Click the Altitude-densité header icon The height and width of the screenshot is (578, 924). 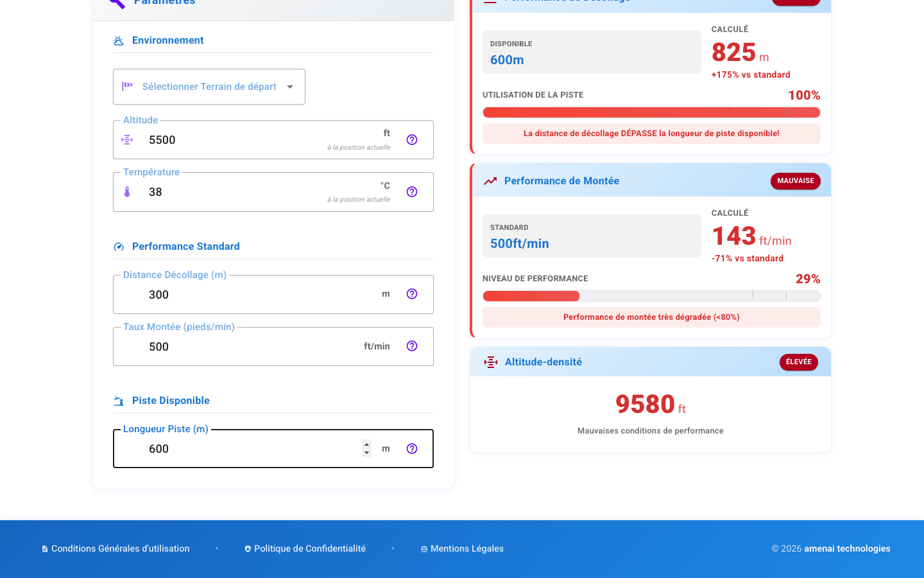[x=491, y=362]
